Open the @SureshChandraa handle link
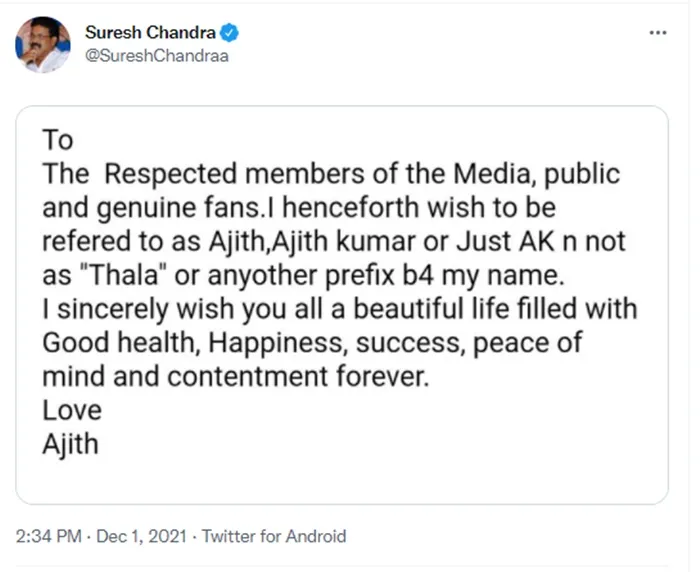Image resolution: width=700 pixels, height=572 pixels. (x=157, y=55)
